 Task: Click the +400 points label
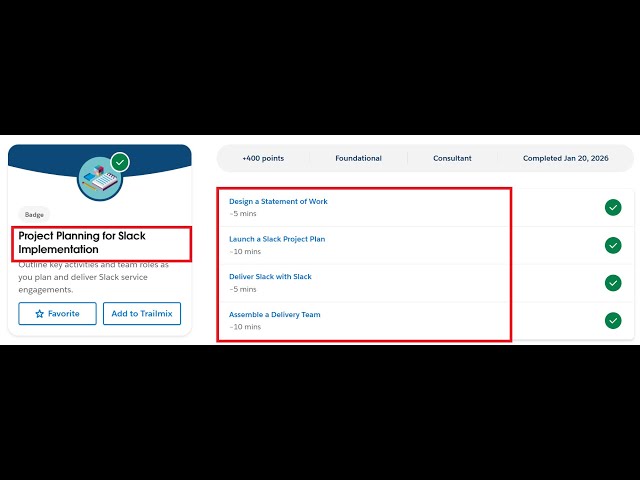tap(263, 158)
